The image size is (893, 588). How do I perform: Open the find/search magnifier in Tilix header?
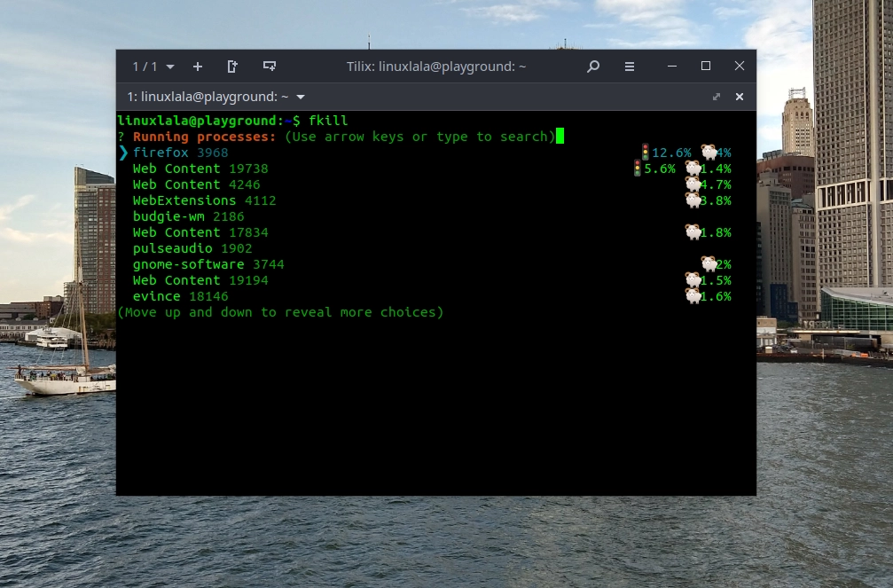click(593, 67)
